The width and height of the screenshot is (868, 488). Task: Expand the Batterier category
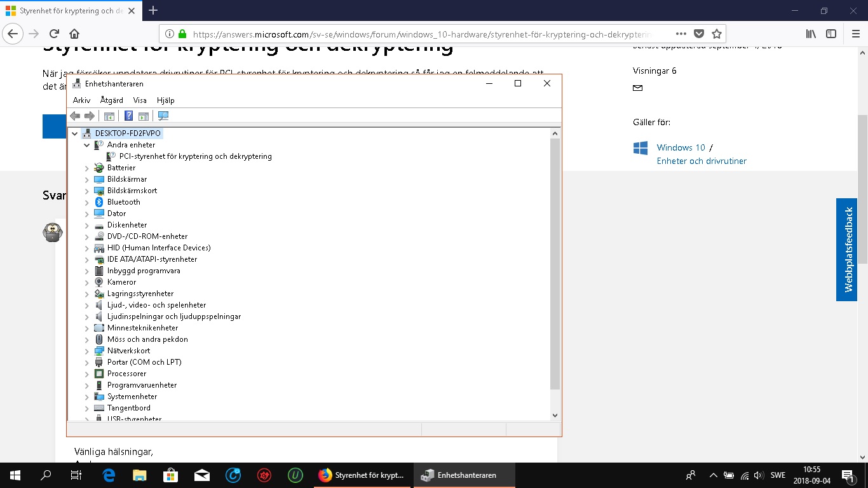click(x=87, y=168)
